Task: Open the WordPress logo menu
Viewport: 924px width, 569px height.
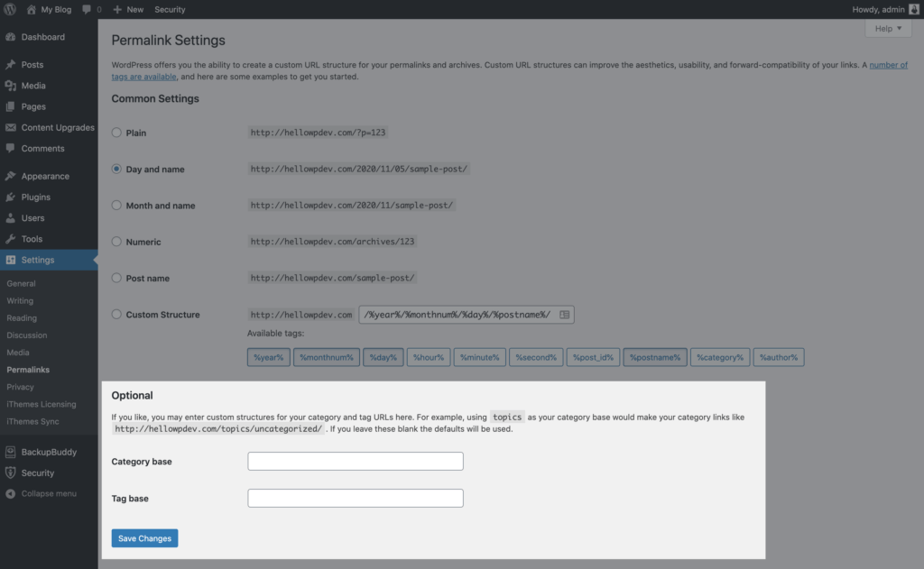Action: (10, 9)
